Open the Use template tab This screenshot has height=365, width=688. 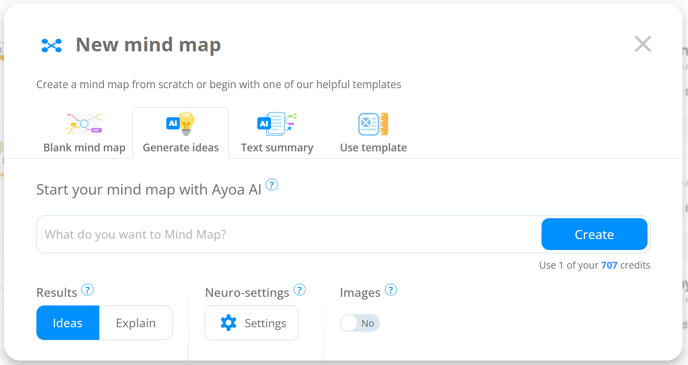[x=373, y=132]
